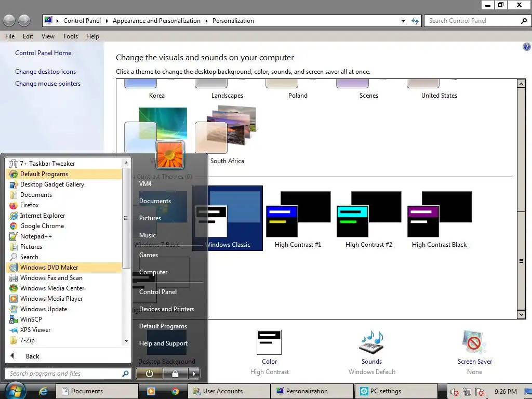Click the blue help question mark icon
Image resolution: width=532 pixels, height=399 pixels.
point(527,47)
